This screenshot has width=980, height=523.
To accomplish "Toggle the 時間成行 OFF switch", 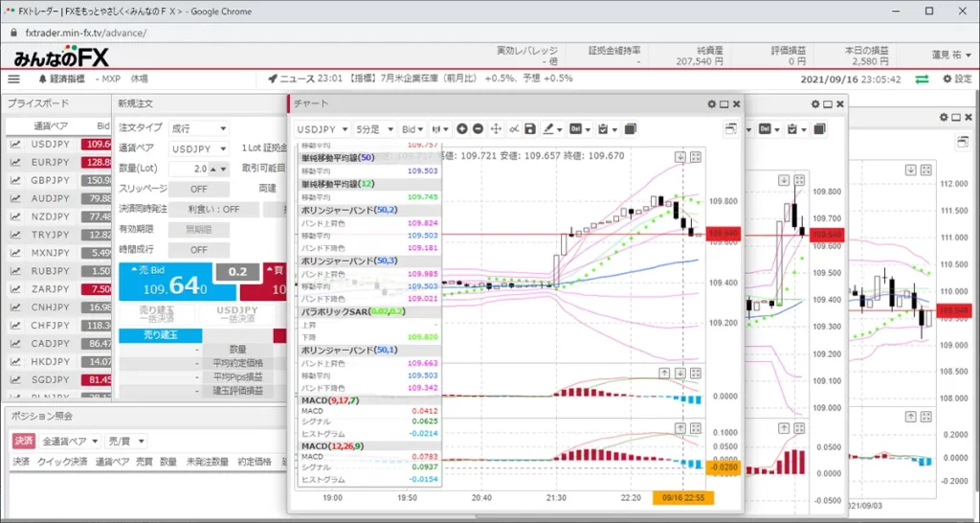I will click(x=198, y=249).
